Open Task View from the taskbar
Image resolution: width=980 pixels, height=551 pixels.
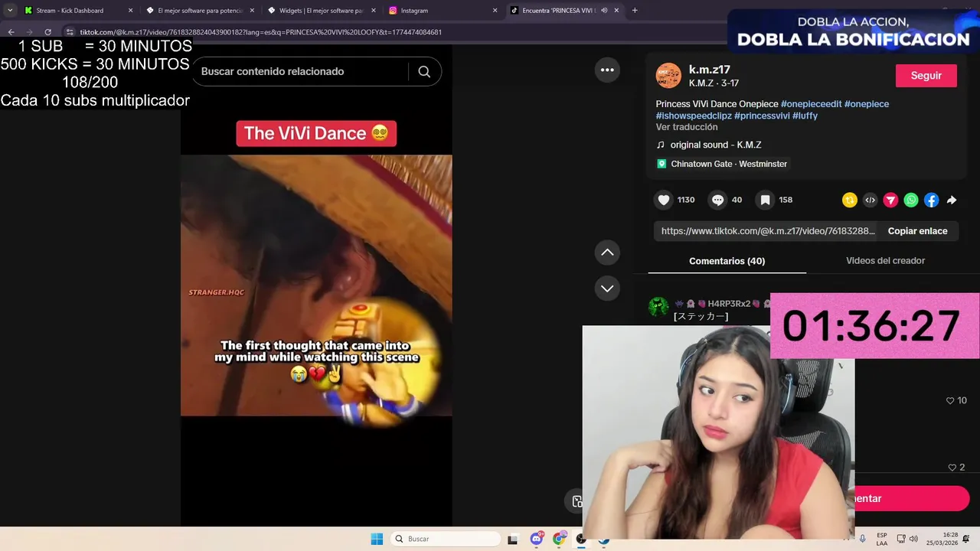[x=512, y=540]
